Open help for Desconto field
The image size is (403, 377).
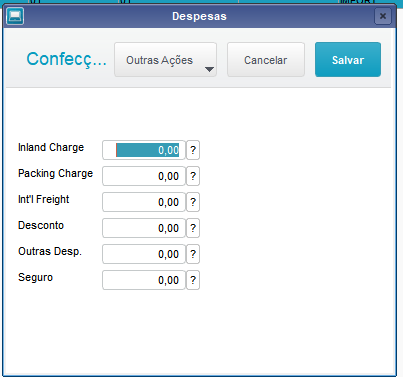(193, 228)
